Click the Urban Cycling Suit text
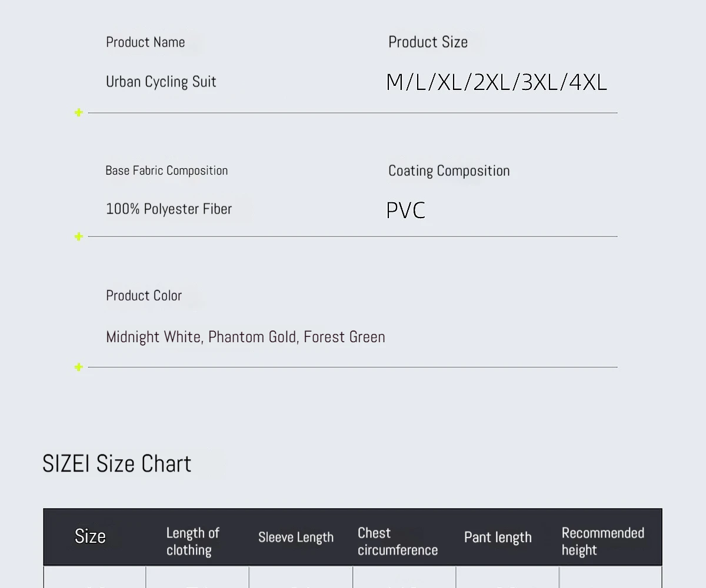The image size is (706, 588). coord(161,82)
